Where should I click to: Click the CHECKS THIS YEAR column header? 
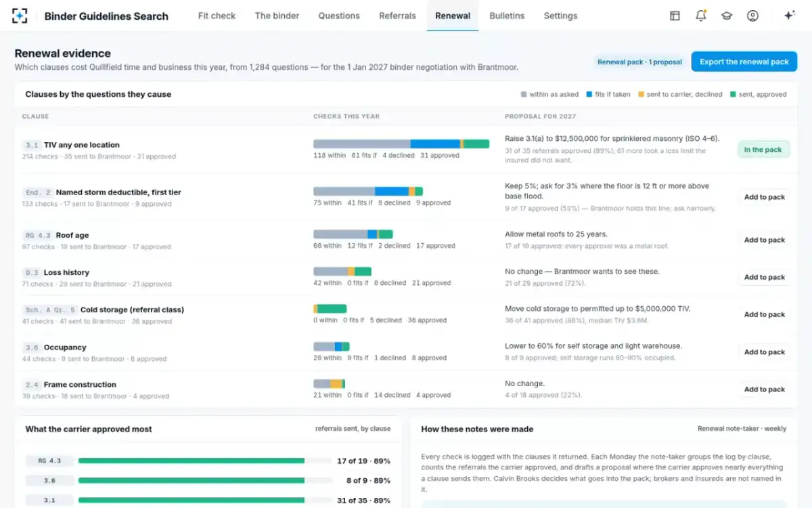(346, 117)
